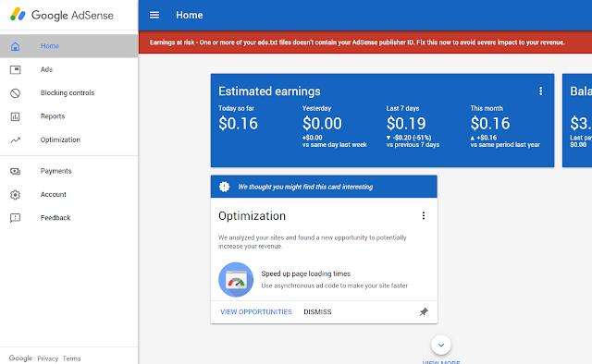Click 'Speed up page loading times' heading

click(x=306, y=273)
